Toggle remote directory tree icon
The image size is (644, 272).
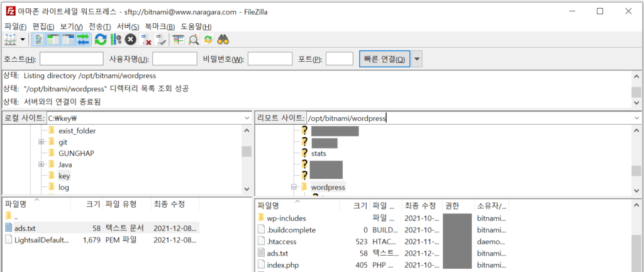pyautogui.click(x=68, y=40)
